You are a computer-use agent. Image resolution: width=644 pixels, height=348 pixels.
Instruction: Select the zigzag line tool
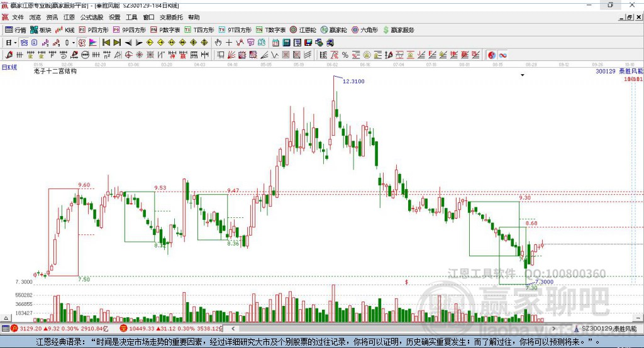coord(274,55)
